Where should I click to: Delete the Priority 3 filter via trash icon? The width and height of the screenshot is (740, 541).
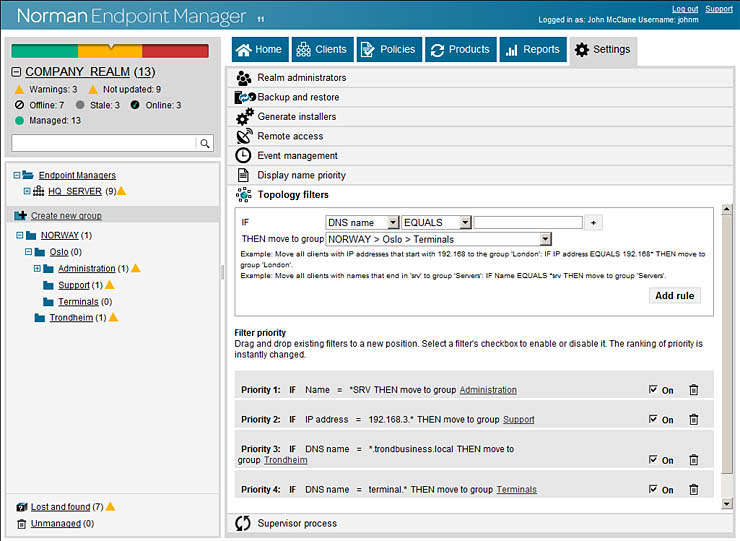pyautogui.click(x=693, y=460)
